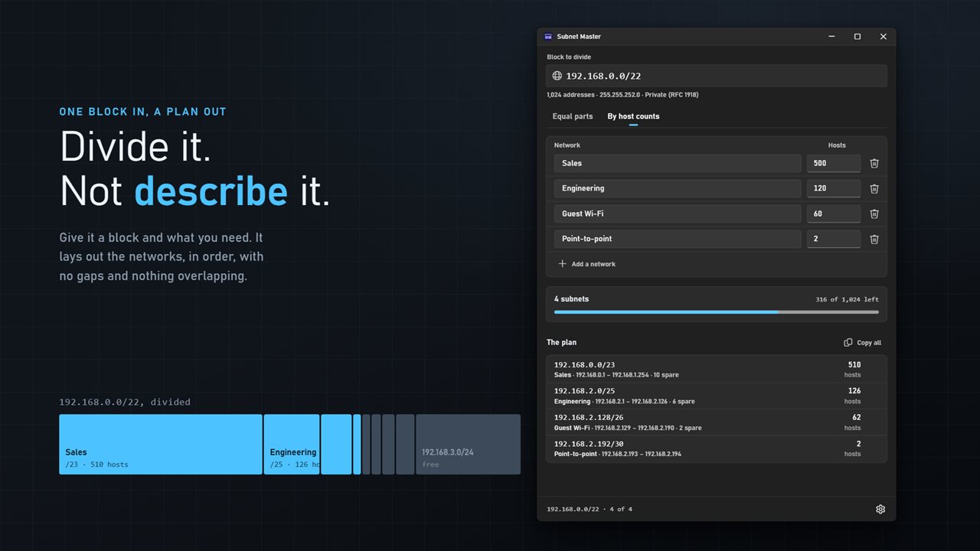Click the '316 of 1,024 left' text
This screenshot has width=980, height=551.
[847, 300]
